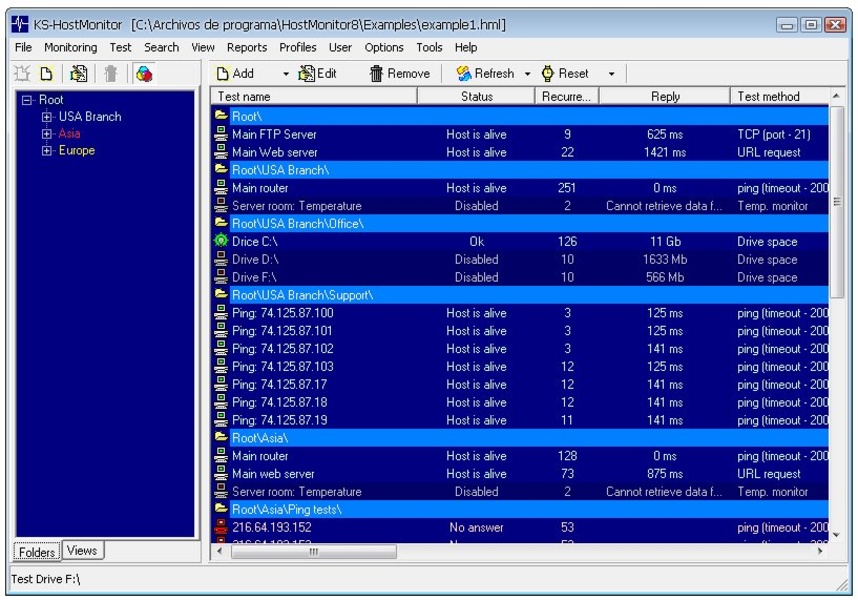Screen dimensions: 858x600
Task: Open the Profiles menu
Action: (297, 47)
